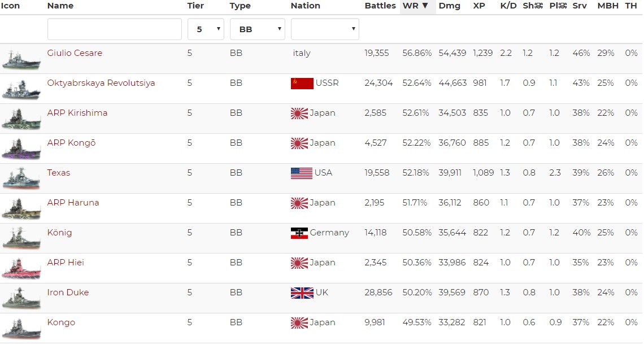
Task: Click the Kongo ship thumbnail
Action: coord(21,329)
